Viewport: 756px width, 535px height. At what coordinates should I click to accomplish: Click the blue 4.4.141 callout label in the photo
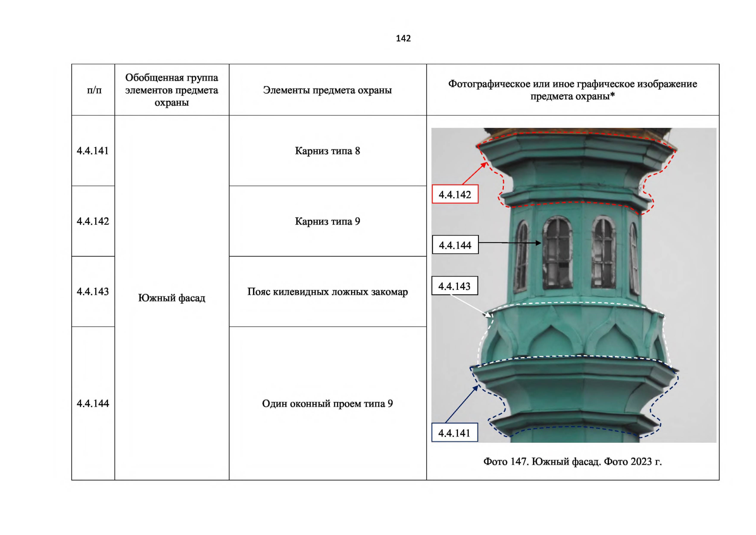click(454, 433)
